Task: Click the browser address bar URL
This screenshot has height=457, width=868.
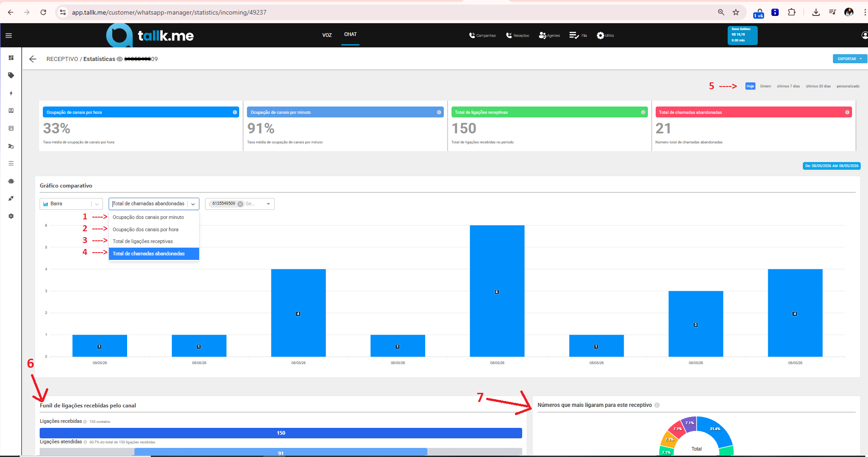Action: click(x=169, y=12)
